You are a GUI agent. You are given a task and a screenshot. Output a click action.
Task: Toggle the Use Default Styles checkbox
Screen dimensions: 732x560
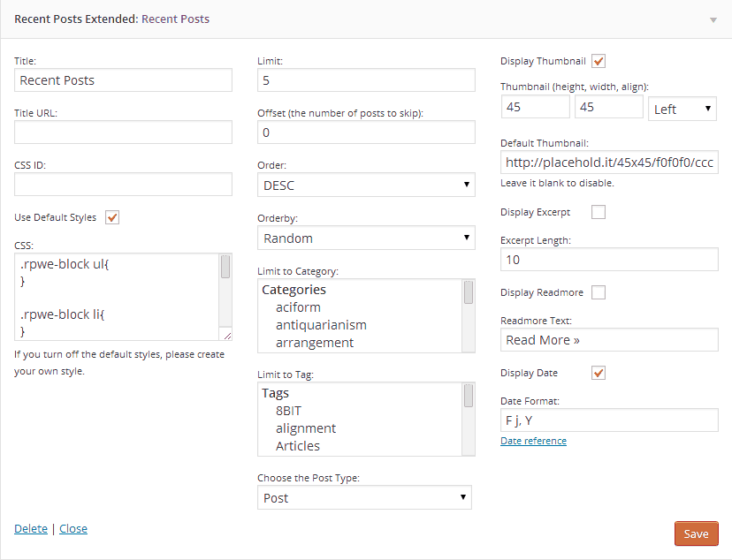point(112,217)
